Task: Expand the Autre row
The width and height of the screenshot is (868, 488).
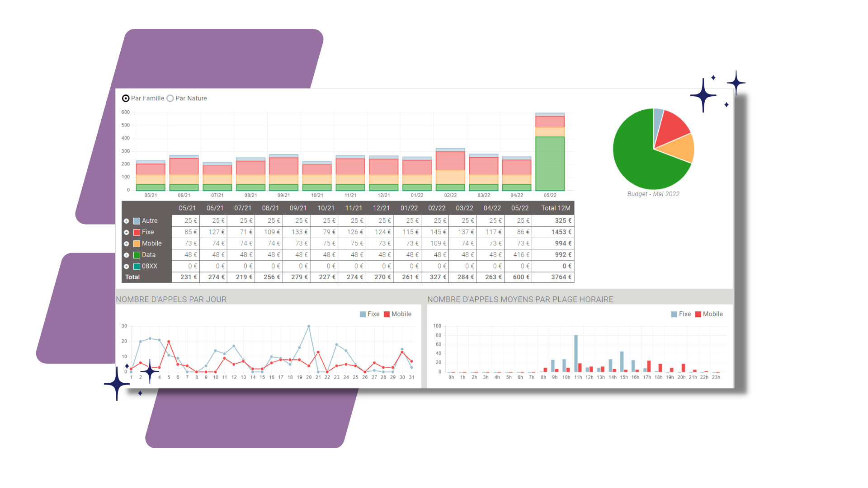Action: tap(127, 221)
